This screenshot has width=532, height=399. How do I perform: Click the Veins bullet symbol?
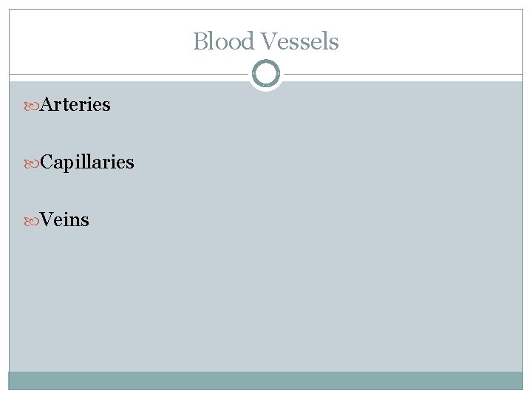pos(33,219)
